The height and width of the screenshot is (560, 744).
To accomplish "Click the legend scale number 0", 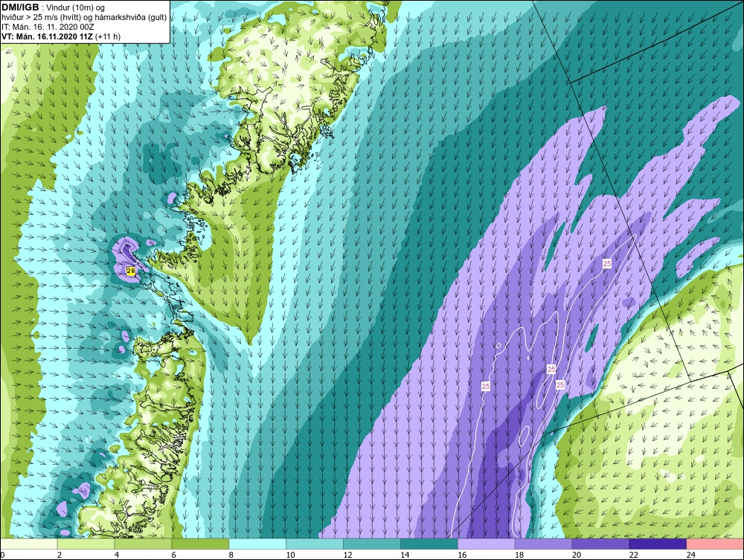I will pyautogui.click(x=2, y=555).
